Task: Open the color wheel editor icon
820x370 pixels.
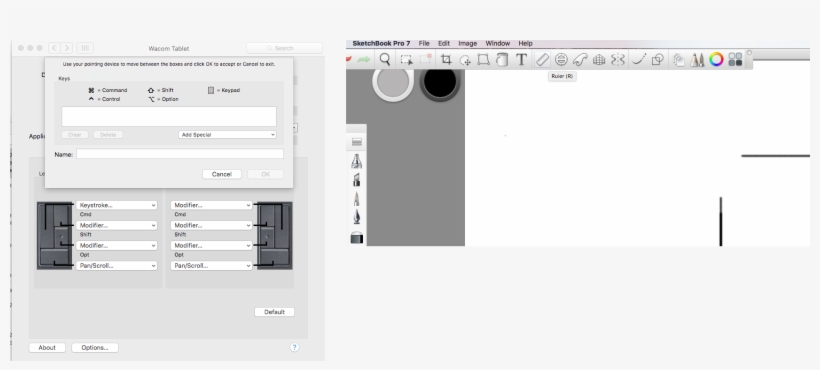Action: (x=716, y=60)
